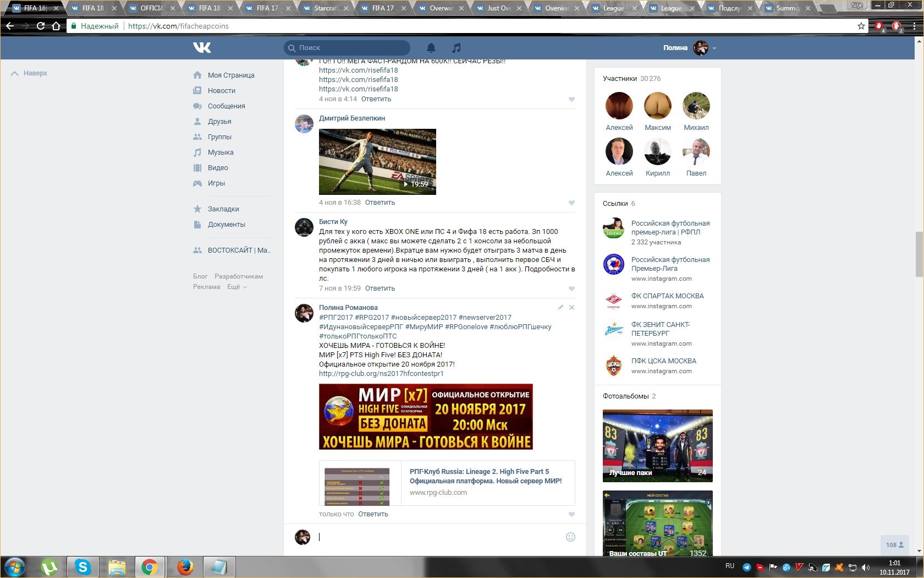Screen dimensions: 924x578
Task: Click the comment text input field
Action: [440, 537]
